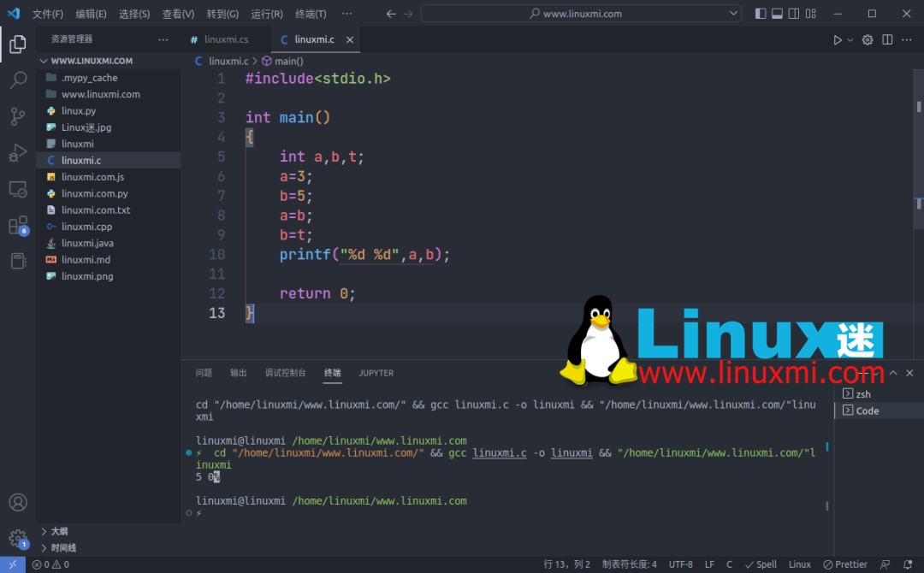The image size is (924, 573).
Task: Switch to the JUPYTER panel tab
Action: coord(376,373)
